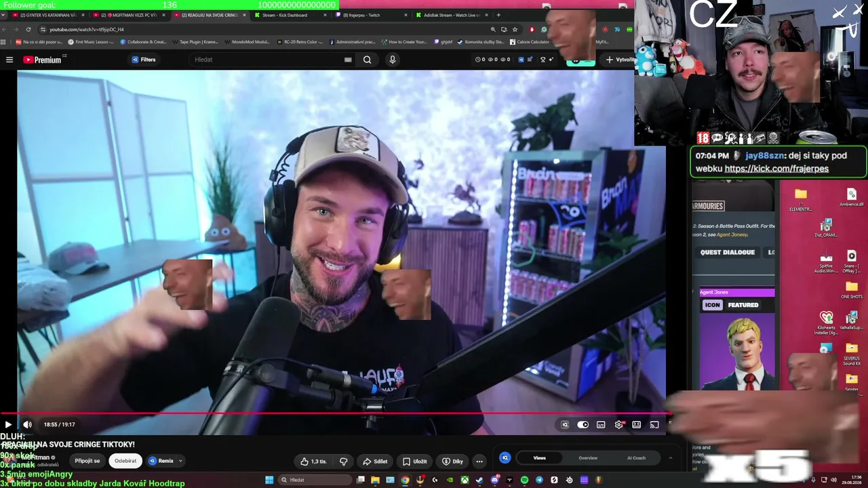Open Steam from the taskbar

tap(479, 480)
